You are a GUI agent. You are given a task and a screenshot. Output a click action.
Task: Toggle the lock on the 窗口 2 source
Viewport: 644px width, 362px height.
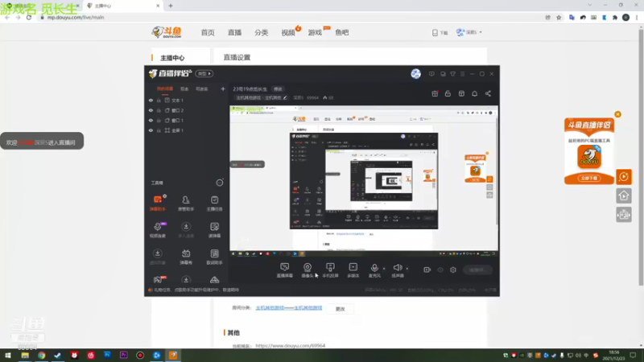click(x=159, y=110)
